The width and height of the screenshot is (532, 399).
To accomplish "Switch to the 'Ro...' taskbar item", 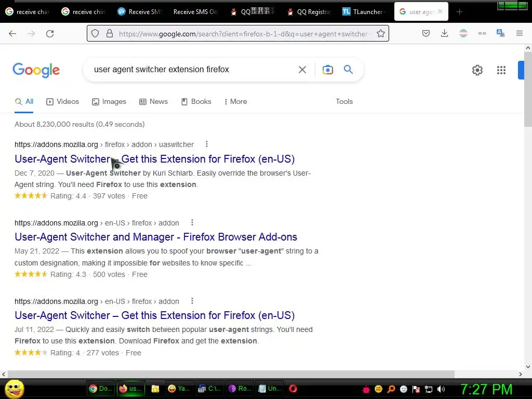I will tap(240, 389).
